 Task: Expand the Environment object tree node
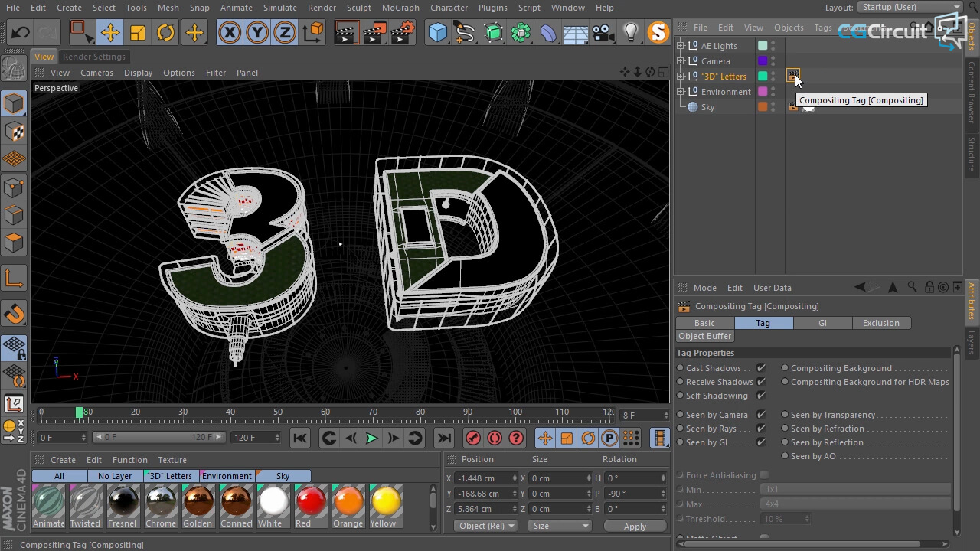[681, 92]
